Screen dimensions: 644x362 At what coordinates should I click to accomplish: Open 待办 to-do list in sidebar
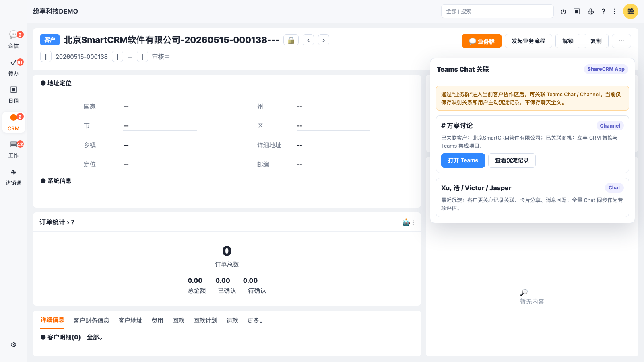click(x=14, y=67)
